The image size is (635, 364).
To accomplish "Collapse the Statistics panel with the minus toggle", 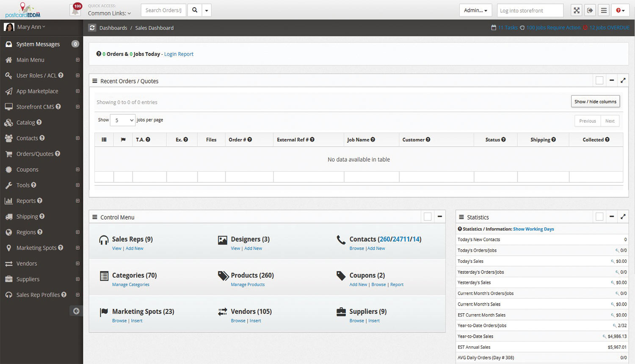I will [x=611, y=216].
